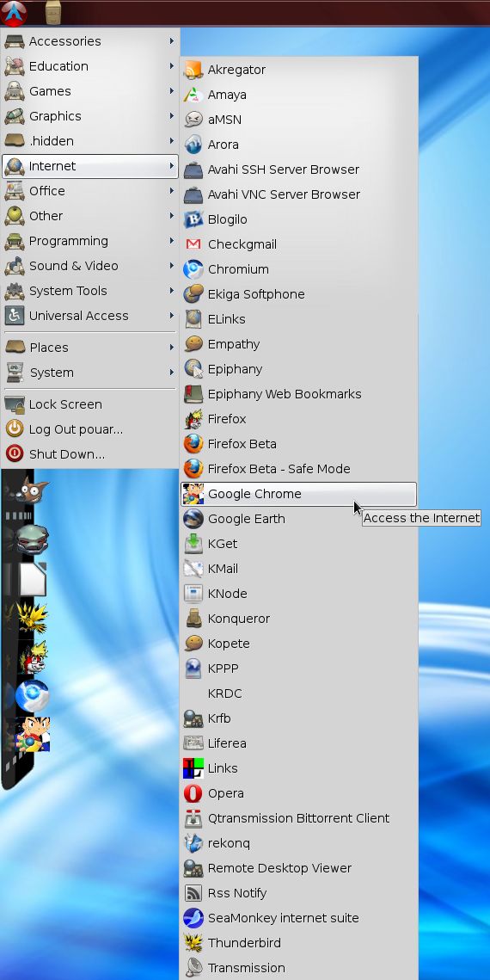Open the Other category

click(90, 216)
